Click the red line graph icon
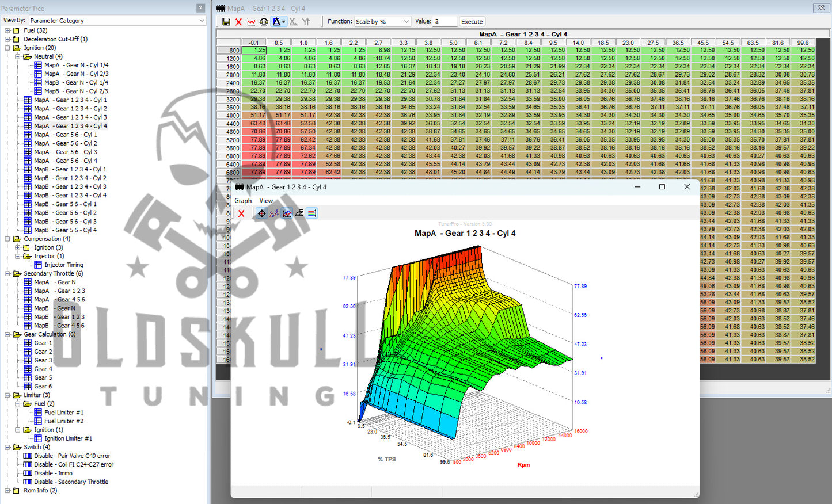Viewport: 832px width, 504px height. point(251,22)
